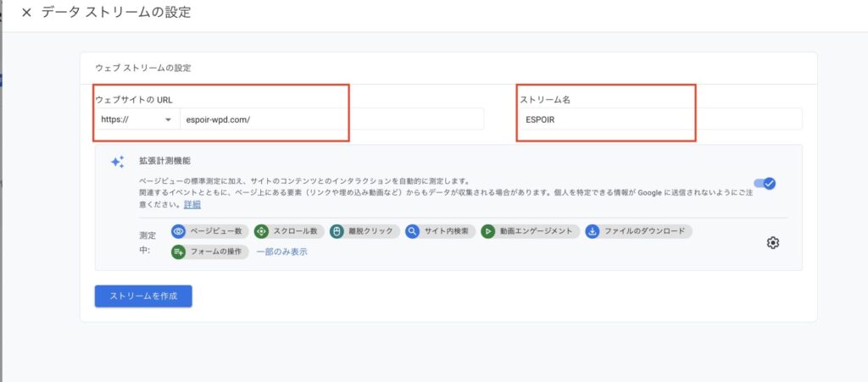Image resolution: width=868 pixels, height=382 pixels.
Task: Open the 詳細 link
Action: click(x=192, y=204)
